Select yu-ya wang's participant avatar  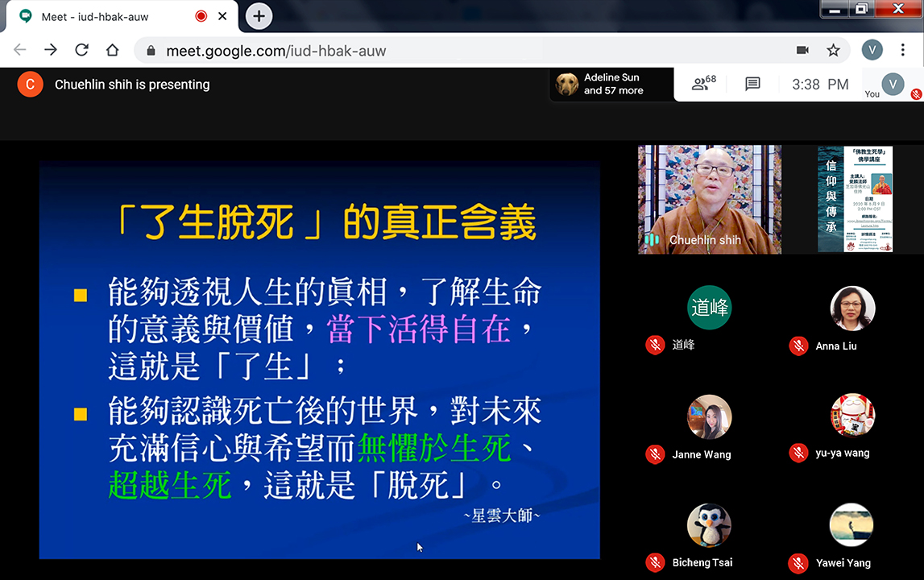point(852,416)
